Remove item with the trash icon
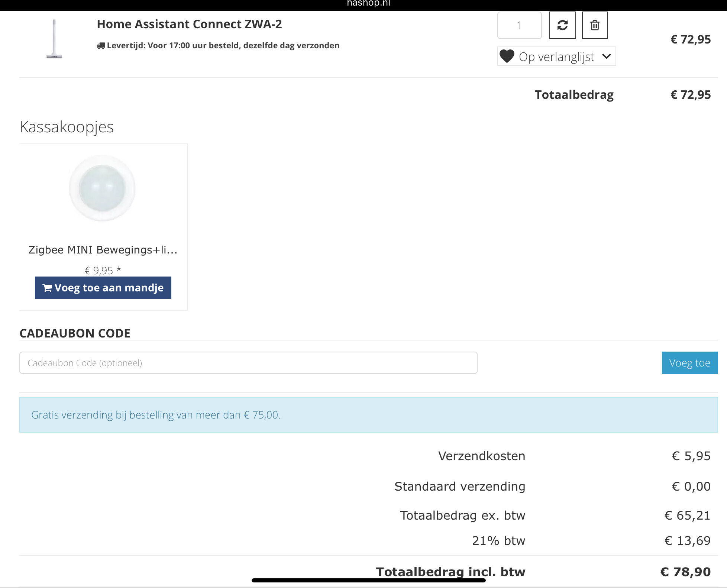727x588 pixels. [595, 25]
